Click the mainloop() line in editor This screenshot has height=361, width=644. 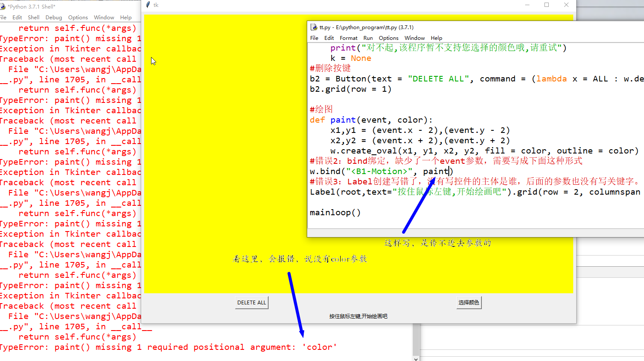point(335,213)
